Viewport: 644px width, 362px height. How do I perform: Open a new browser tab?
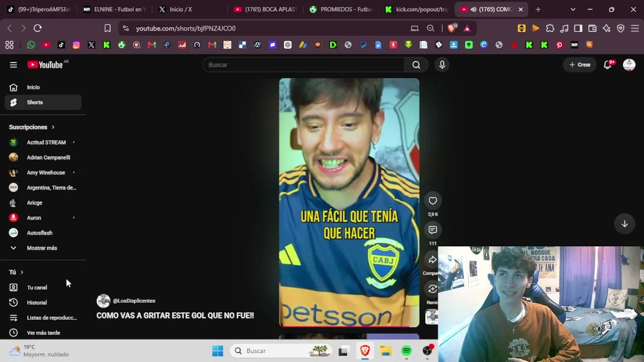[x=538, y=9]
